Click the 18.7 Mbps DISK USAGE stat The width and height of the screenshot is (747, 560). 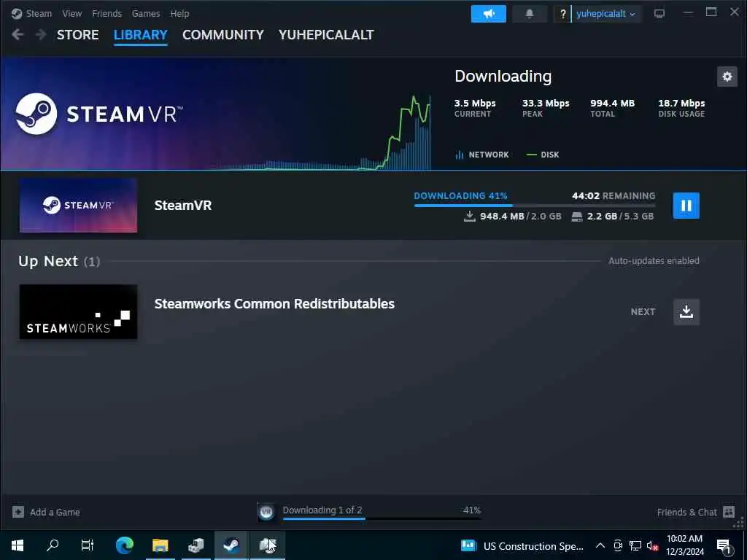[x=682, y=108]
